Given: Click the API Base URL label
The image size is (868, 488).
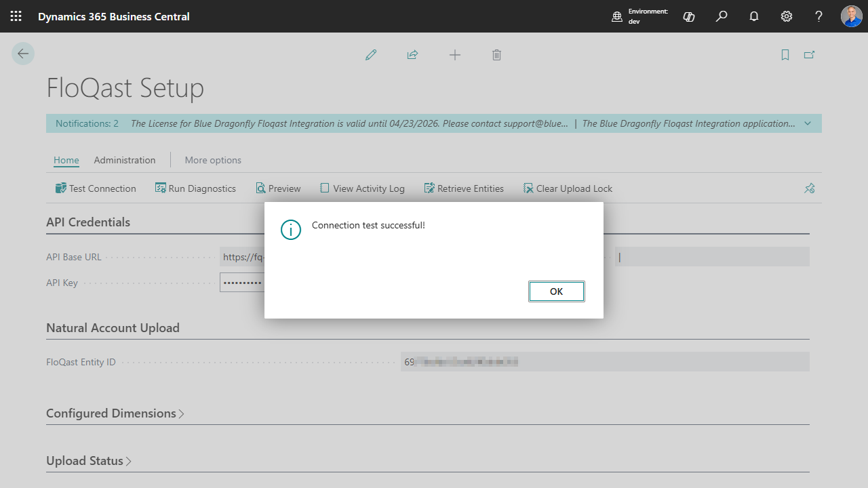Looking at the screenshot, I should pos(74,257).
